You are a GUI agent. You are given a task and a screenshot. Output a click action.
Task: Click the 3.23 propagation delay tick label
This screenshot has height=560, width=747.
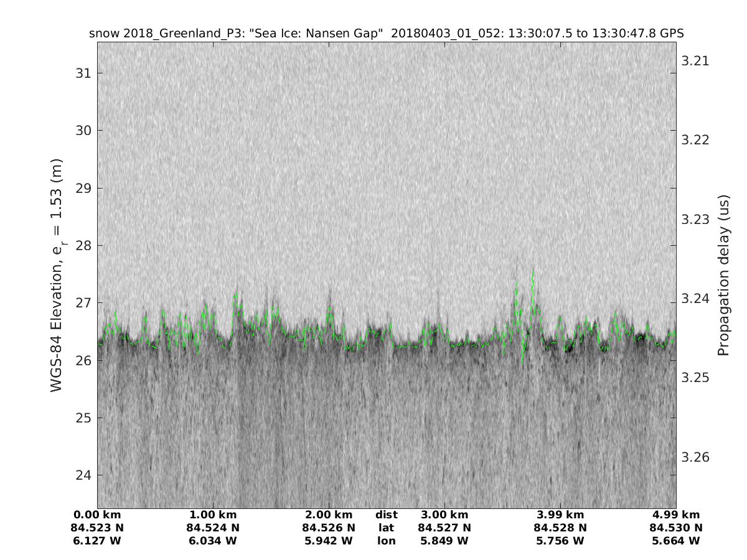pos(695,220)
